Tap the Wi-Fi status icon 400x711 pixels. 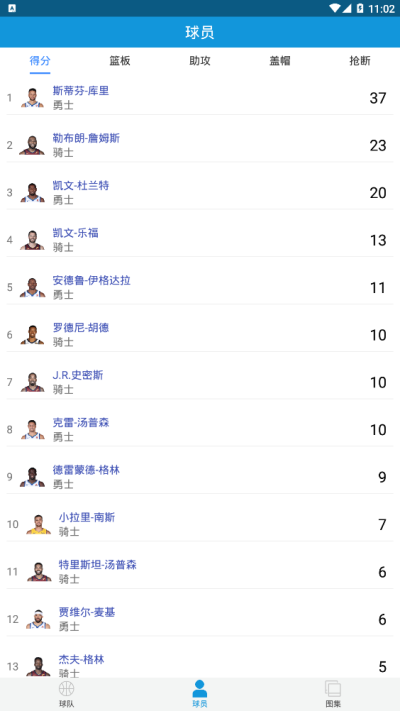335,8
